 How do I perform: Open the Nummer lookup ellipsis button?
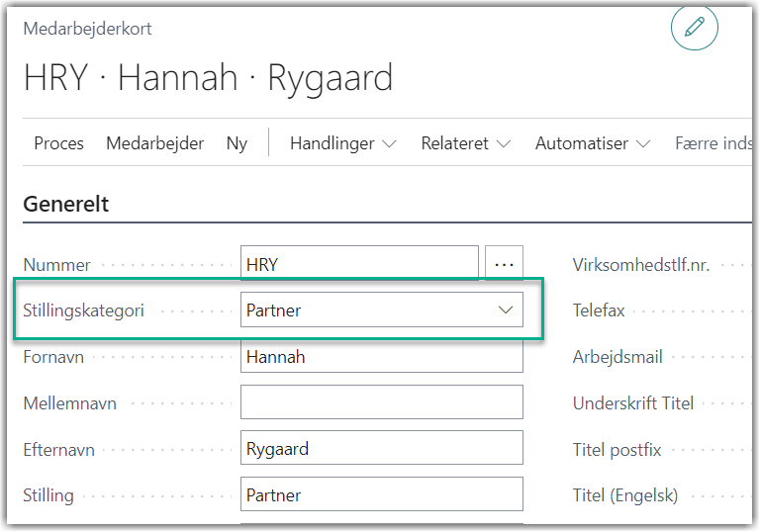tap(504, 264)
